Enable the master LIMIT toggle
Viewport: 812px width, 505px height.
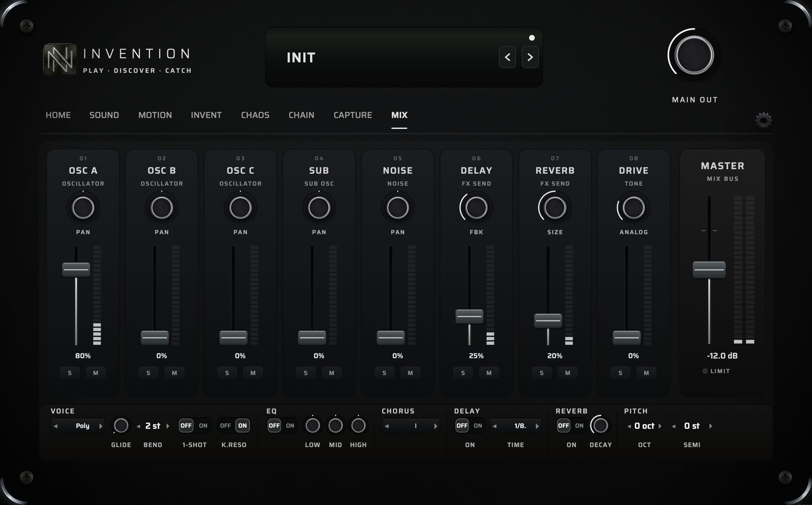tap(716, 371)
